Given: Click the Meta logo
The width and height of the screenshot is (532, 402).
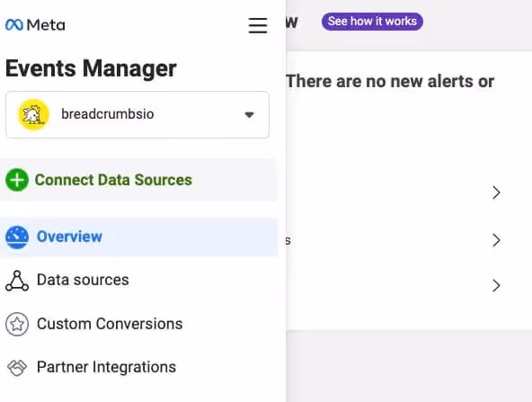Looking at the screenshot, I should point(35,25).
